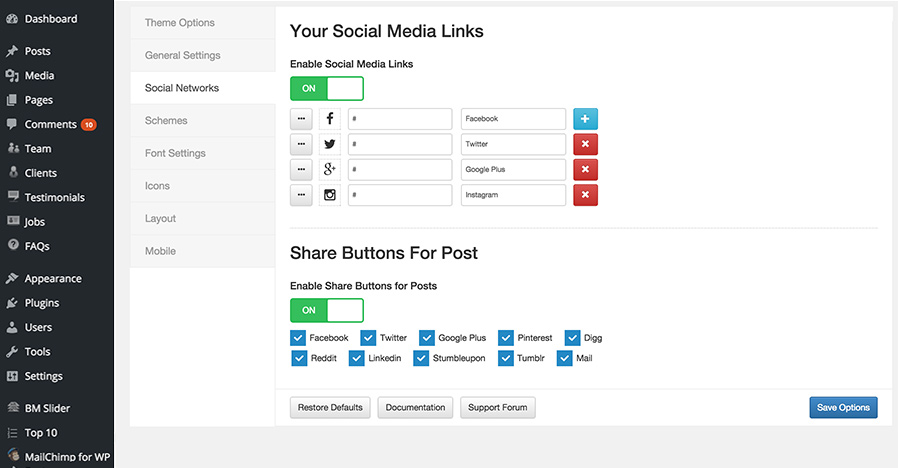Click the Media library icon

pos(12,76)
